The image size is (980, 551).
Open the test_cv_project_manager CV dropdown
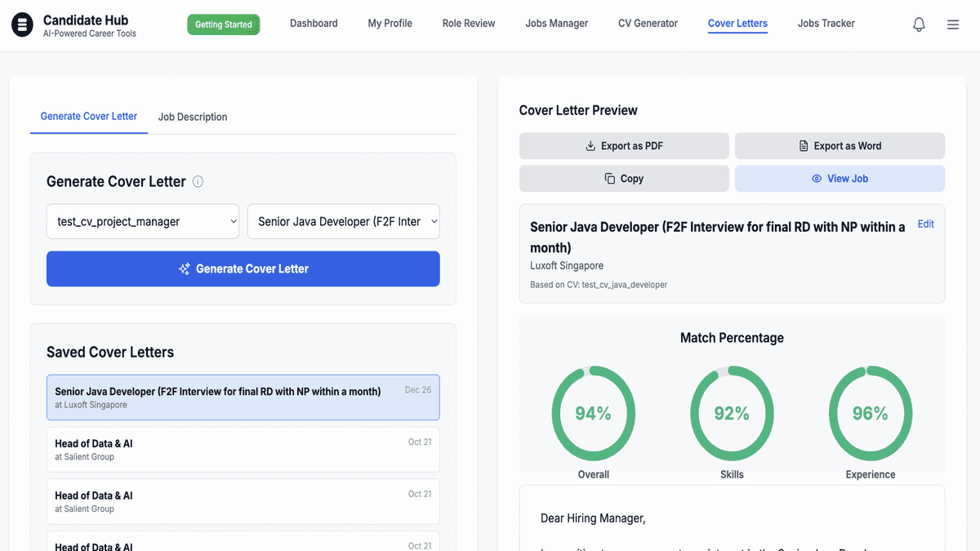[143, 221]
